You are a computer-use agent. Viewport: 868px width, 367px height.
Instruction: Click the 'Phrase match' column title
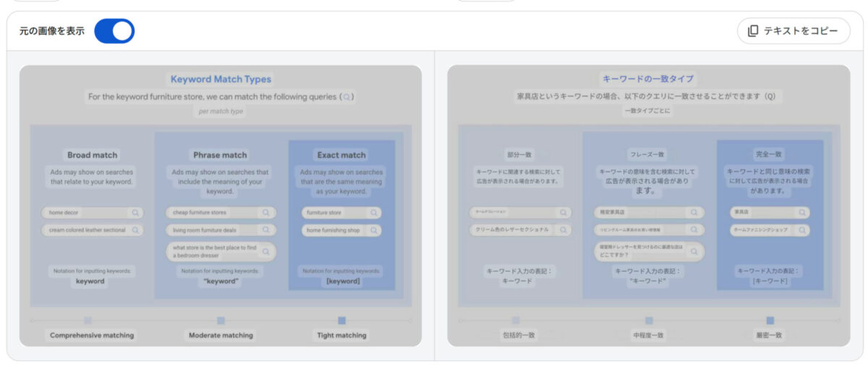click(x=220, y=155)
